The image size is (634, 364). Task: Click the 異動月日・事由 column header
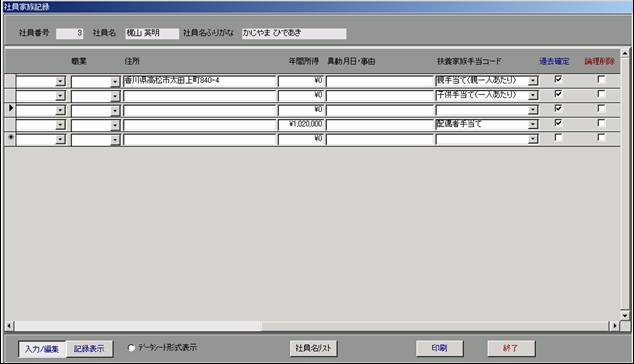coord(351,61)
